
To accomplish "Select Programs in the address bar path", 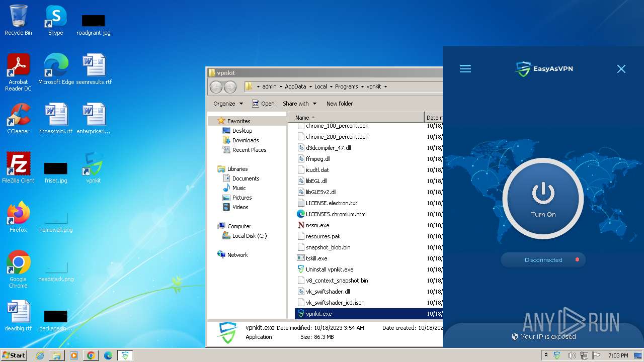I will pyautogui.click(x=347, y=86).
